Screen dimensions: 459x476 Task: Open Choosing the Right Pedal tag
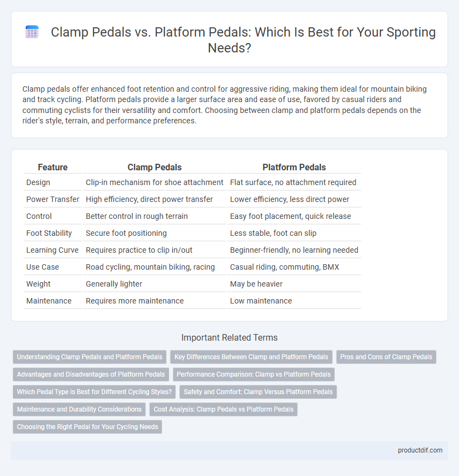(x=87, y=427)
